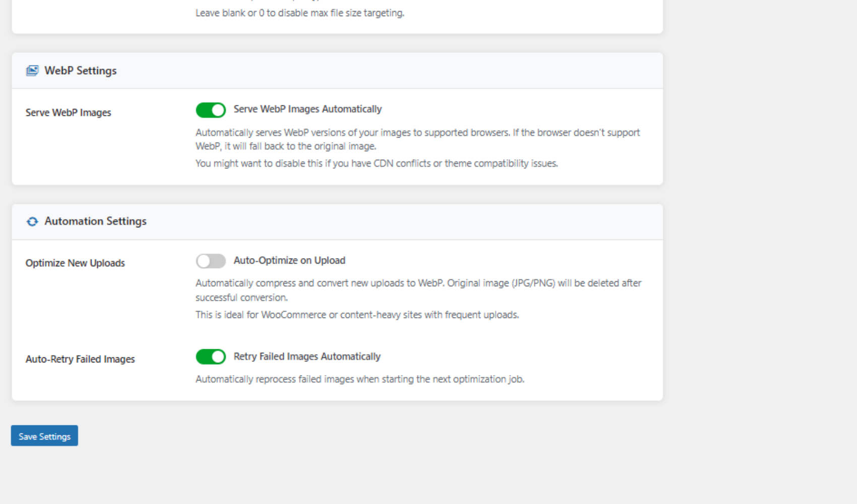The image size is (857, 504).
Task: Disable the Serve WebP Images Automatically toggle
Action: (x=211, y=110)
